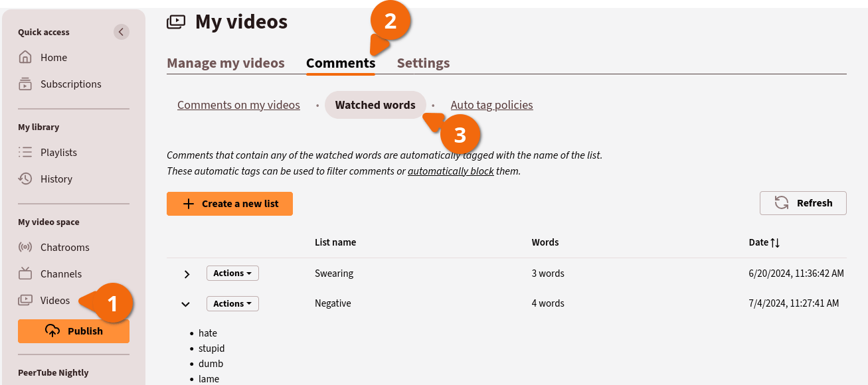The width and height of the screenshot is (868, 385).
Task: Select the Watched words sub-tab
Action: [x=375, y=105]
